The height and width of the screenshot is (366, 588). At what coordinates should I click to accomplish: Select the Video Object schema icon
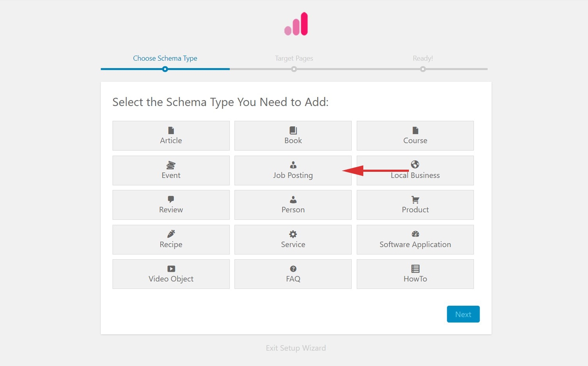tap(171, 268)
